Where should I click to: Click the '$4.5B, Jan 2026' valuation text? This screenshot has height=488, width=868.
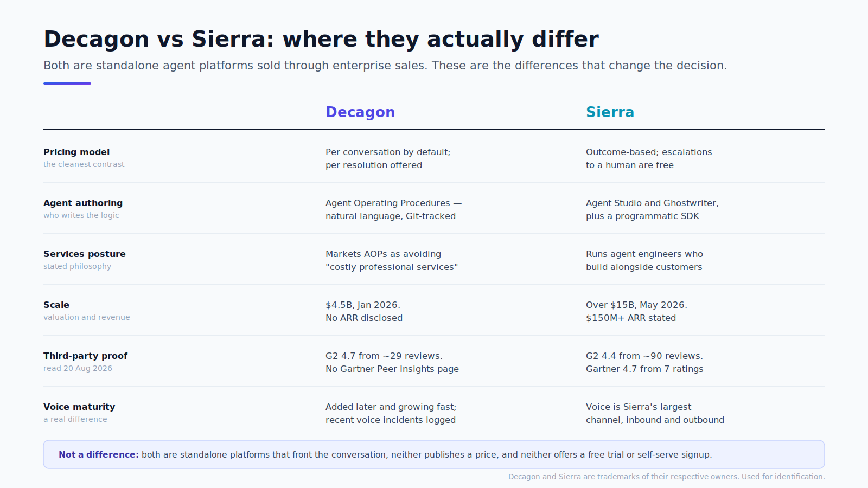coord(363,305)
